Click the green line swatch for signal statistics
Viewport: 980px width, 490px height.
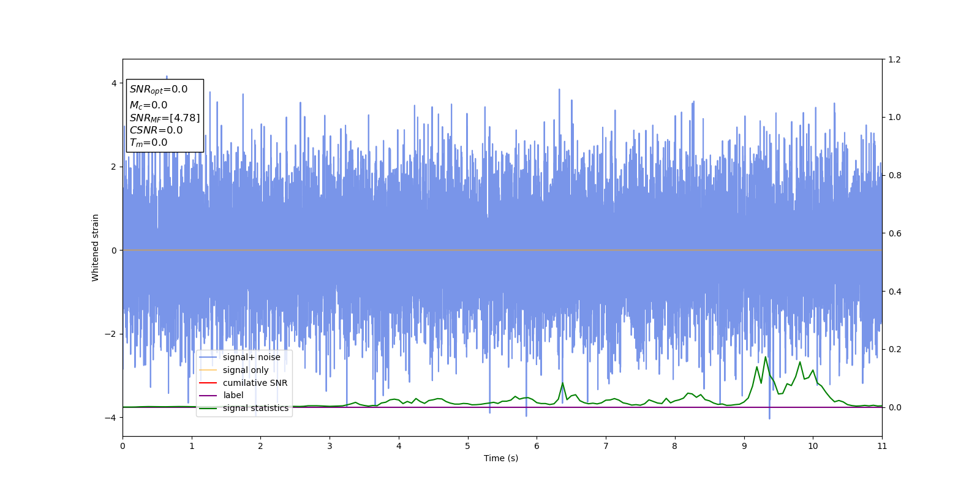click(x=208, y=409)
